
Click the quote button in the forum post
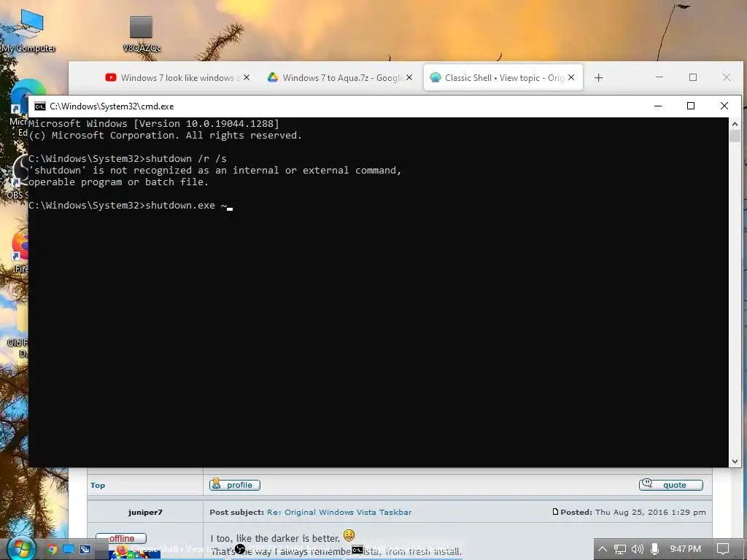click(671, 485)
